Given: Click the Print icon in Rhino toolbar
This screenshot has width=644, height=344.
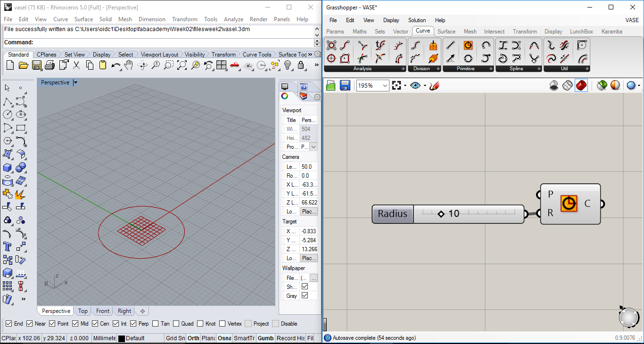Looking at the screenshot, I should click(x=50, y=66).
